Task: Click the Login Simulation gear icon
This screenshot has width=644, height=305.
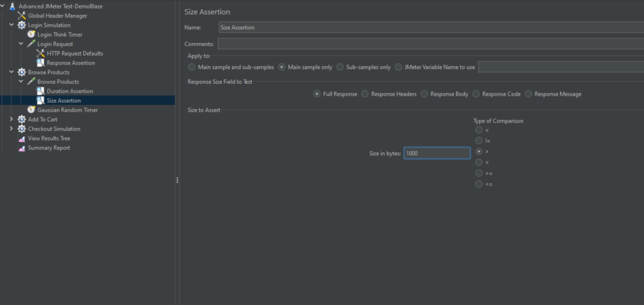Action: (22, 25)
